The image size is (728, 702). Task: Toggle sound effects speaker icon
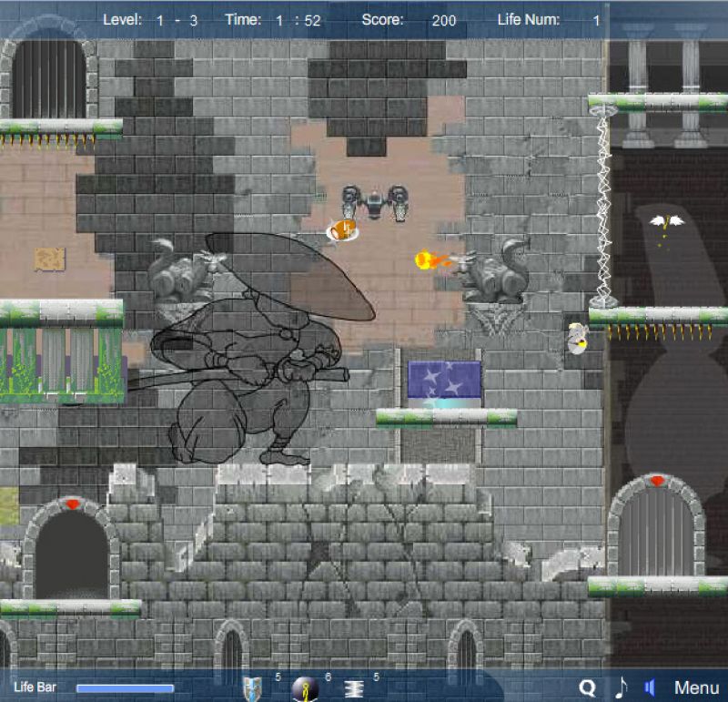650,687
